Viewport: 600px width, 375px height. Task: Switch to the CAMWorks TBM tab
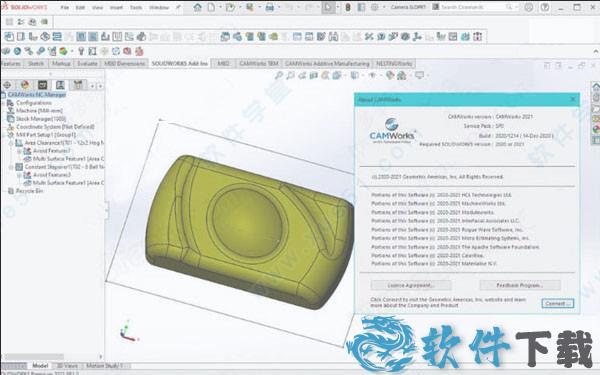click(x=259, y=64)
